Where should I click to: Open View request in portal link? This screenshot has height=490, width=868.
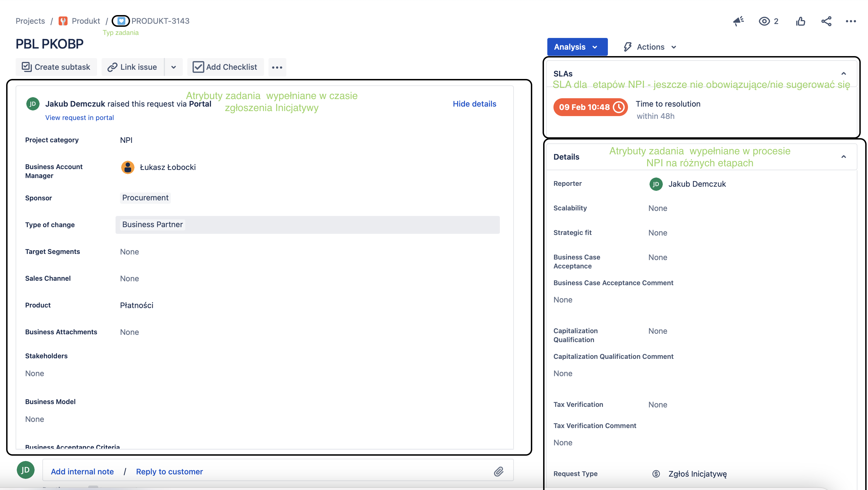pyautogui.click(x=79, y=117)
